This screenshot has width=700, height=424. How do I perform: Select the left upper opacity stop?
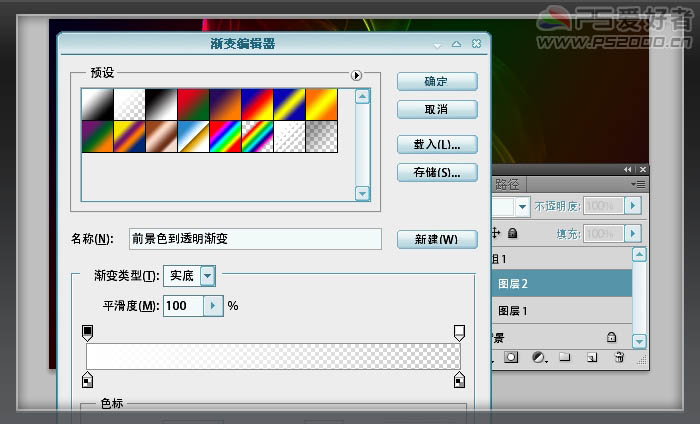pos(87,331)
